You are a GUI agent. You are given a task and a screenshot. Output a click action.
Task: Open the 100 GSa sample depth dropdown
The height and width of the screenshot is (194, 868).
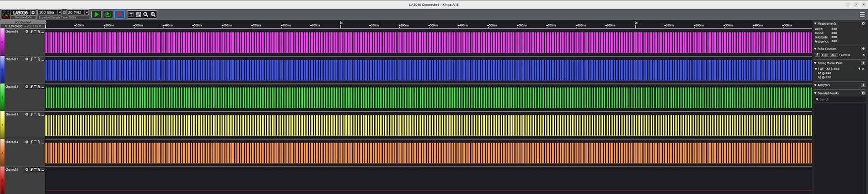[x=60, y=13]
